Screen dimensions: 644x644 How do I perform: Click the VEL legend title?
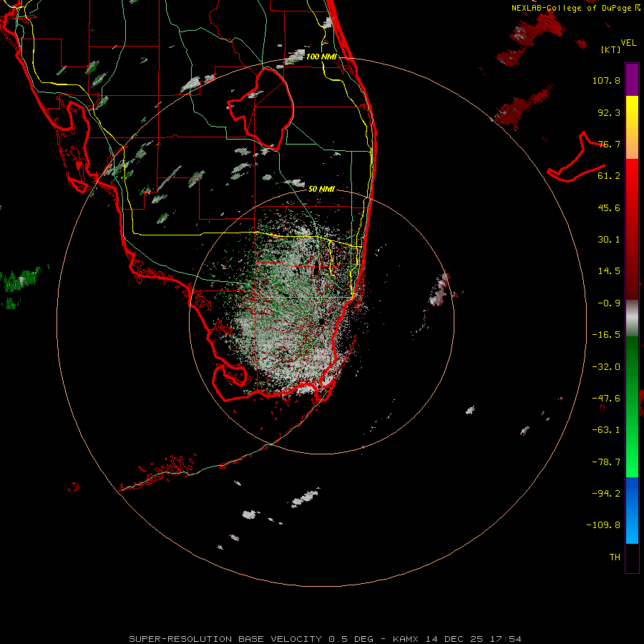pyautogui.click(x=628, y=42)
